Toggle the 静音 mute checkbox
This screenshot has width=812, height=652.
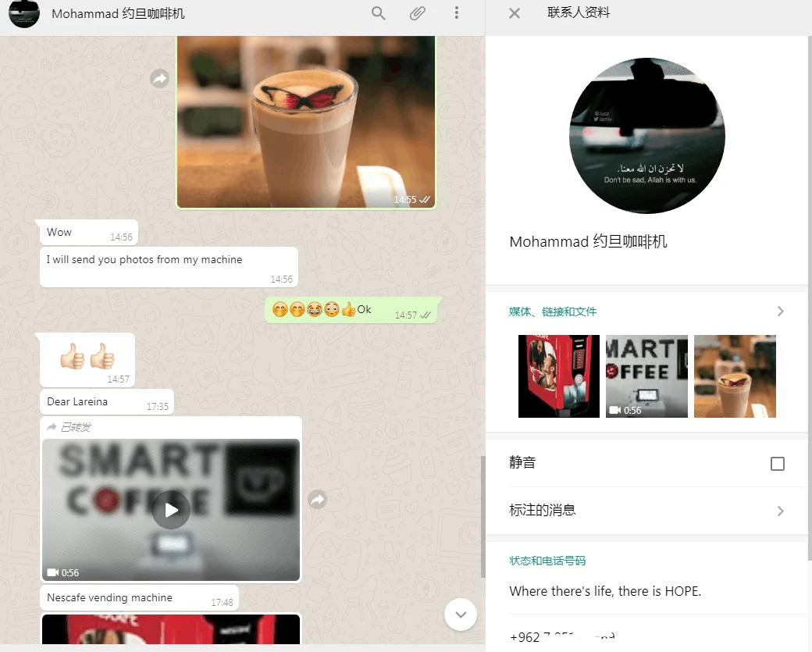pos(778,464)
